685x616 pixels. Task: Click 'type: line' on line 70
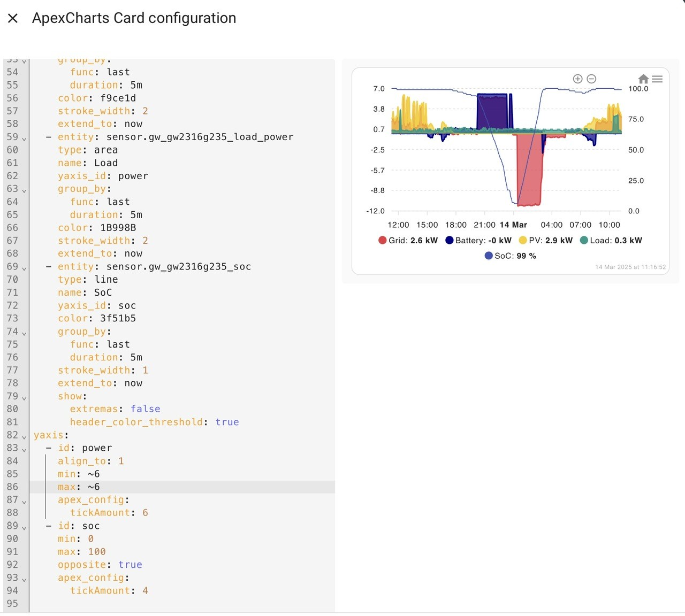pos(88,280)
